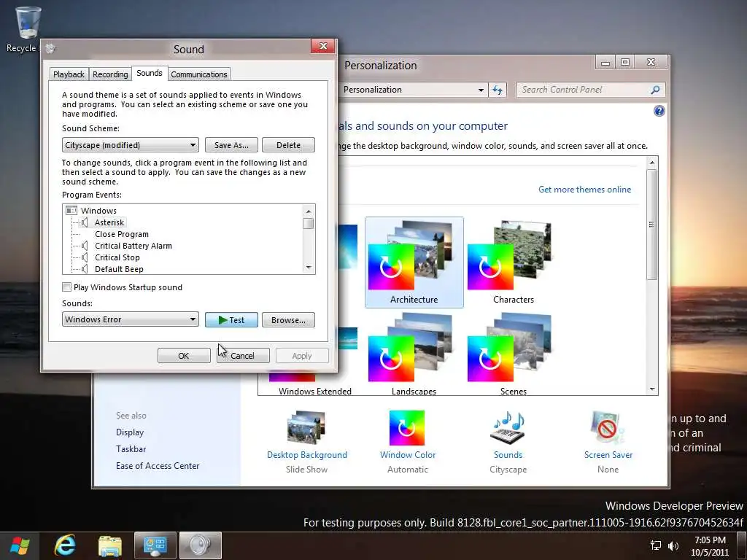This screenshot has width=747, height=560.
Task: Select the Landscapes theme
Action: tap(414, 354)
